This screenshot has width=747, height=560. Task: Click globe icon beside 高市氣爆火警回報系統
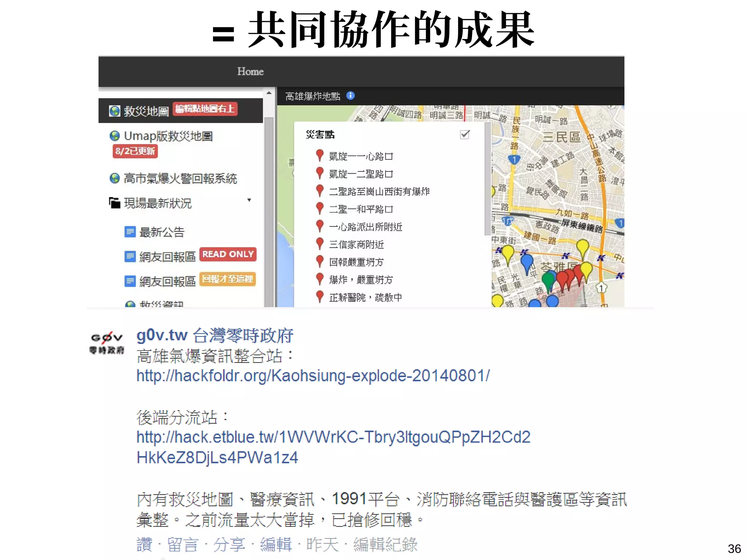click(115, 178)
